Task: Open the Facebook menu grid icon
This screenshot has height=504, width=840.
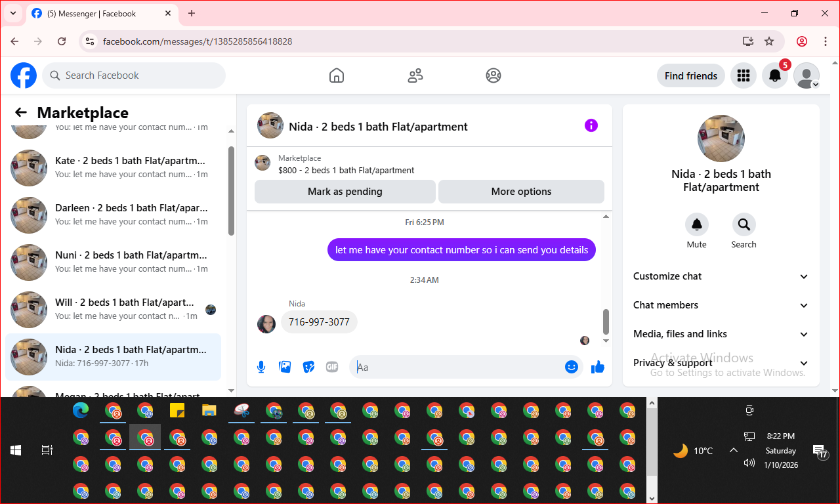Action: (x=744, y=76)
